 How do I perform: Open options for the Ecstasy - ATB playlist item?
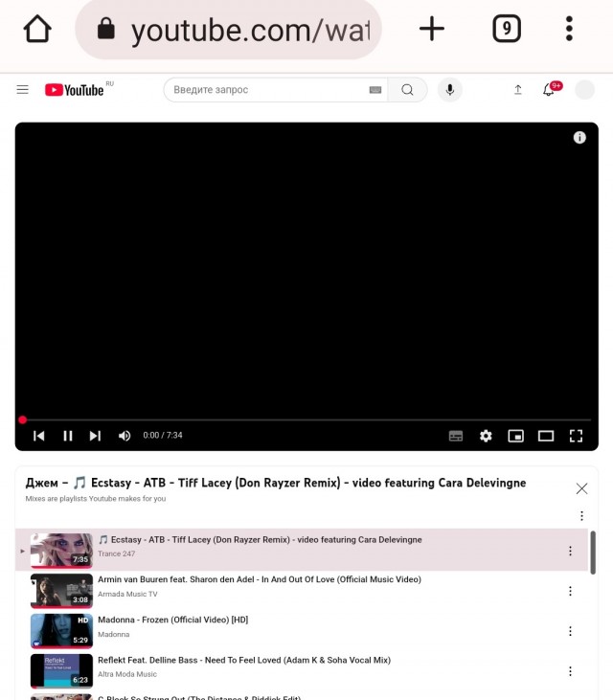[570, 551]
